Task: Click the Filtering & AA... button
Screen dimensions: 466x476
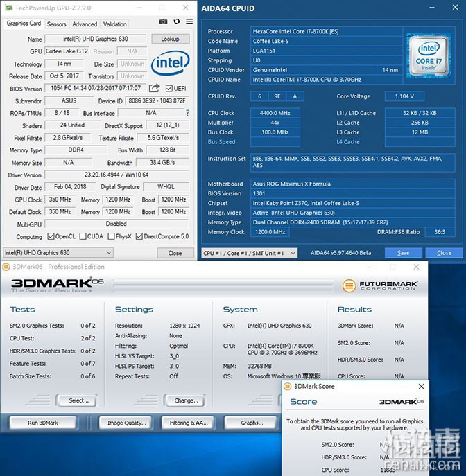Action: (x=189, y=423)
